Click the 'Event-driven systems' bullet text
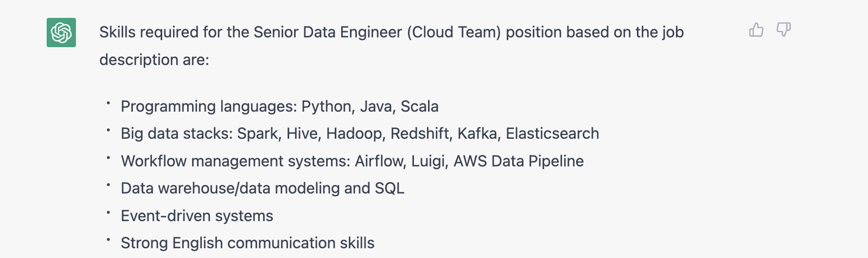Viewport: 868px width, 258px height. point(197,216)
